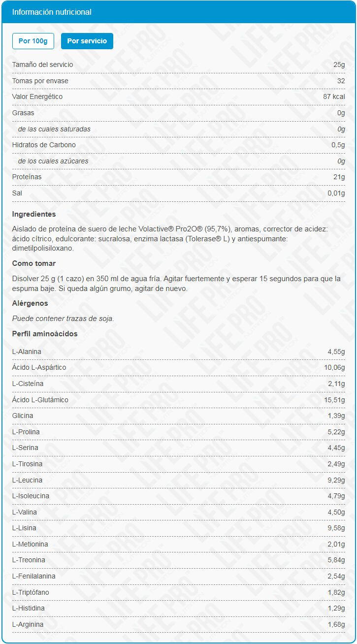Click the L-Leucina 9,29g value
The height and width of the screenshot is (644, 357).
tap(336, 480)
